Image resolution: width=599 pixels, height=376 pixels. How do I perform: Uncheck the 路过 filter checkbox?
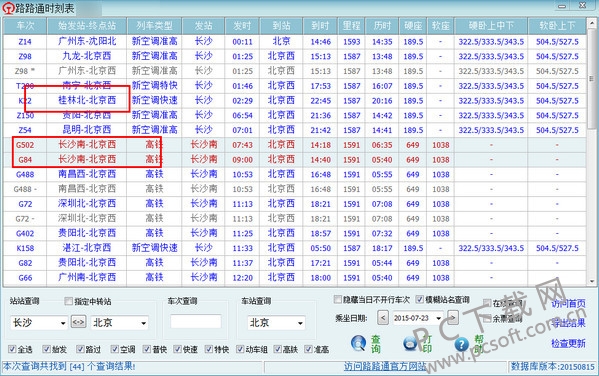pyautogui.click(x=80, y=349)
